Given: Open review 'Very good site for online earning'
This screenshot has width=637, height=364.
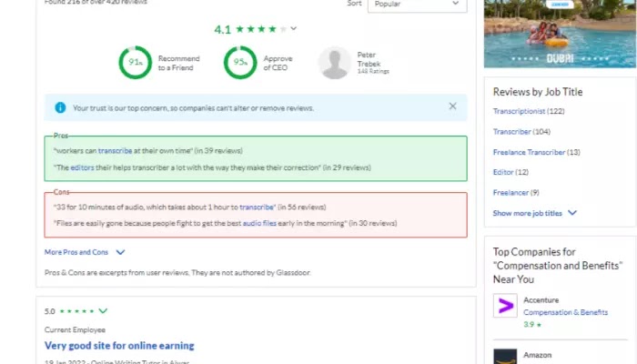Looking at the screenshot, I should 119,346.
